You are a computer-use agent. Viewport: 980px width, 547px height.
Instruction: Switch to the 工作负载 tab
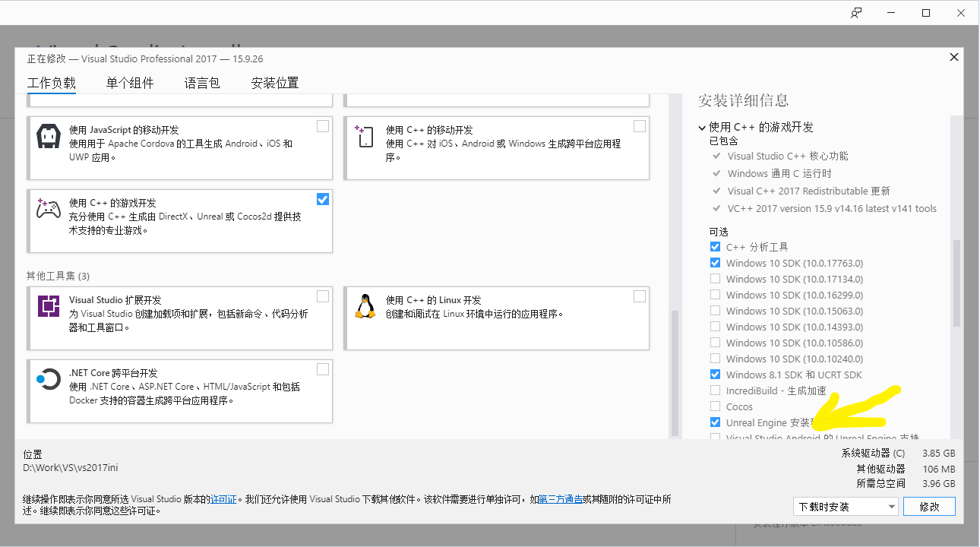52,83
